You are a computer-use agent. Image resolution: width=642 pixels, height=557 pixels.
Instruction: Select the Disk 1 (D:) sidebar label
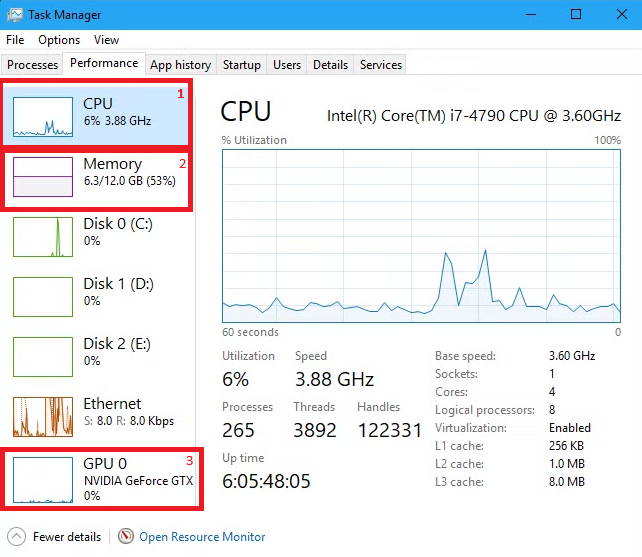pos(118,284)
